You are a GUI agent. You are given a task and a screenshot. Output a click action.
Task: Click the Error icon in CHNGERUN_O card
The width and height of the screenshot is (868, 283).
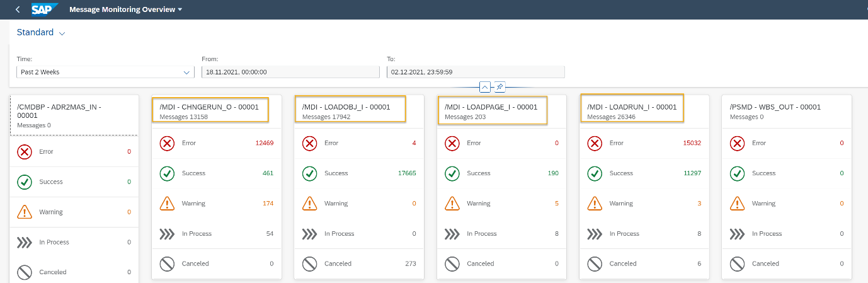tap(167, 143)
